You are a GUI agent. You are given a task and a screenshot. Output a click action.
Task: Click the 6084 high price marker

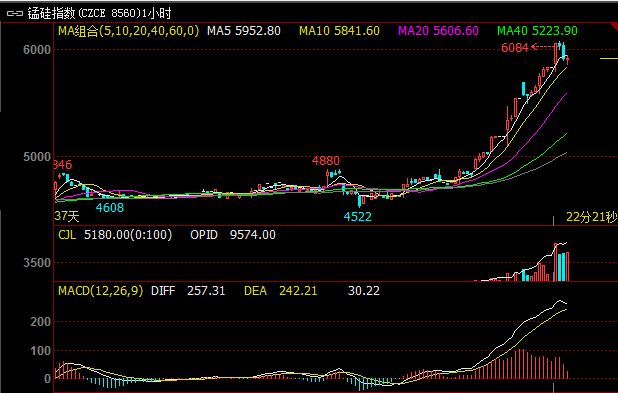click(x=514, y=48)
